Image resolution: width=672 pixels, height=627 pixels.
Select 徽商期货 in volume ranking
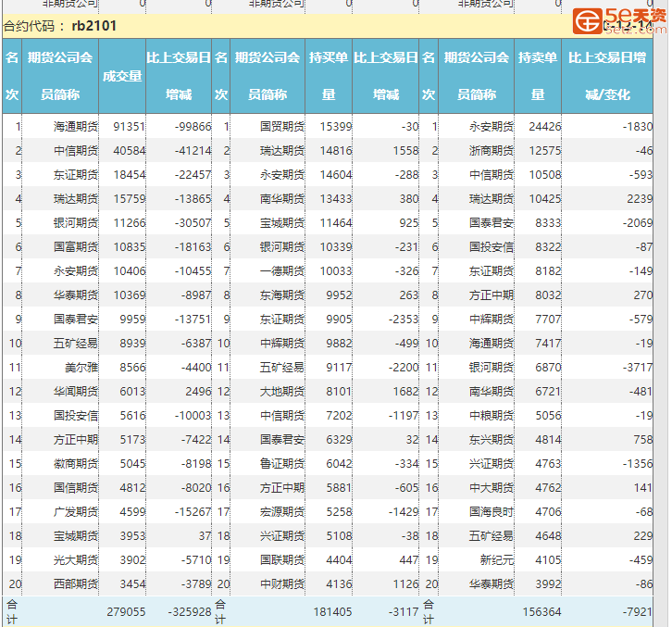[x=76, y=464]
